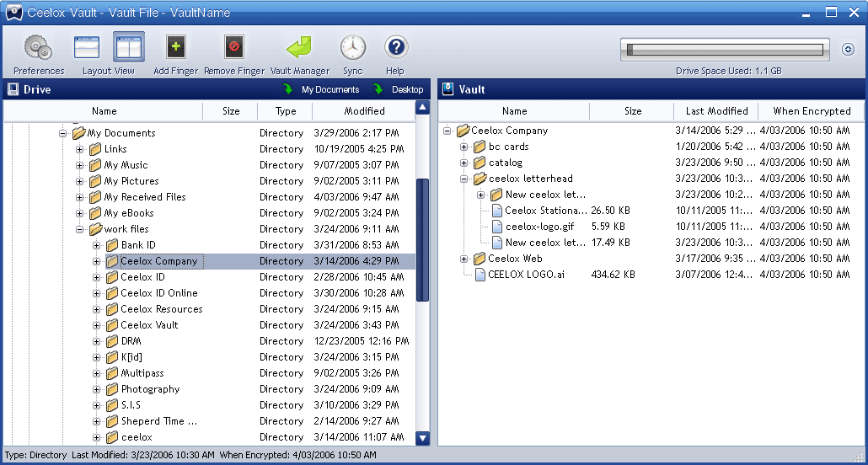Expand the Links folder
This screenshot has height=465, width=868.
click(80, 149)
